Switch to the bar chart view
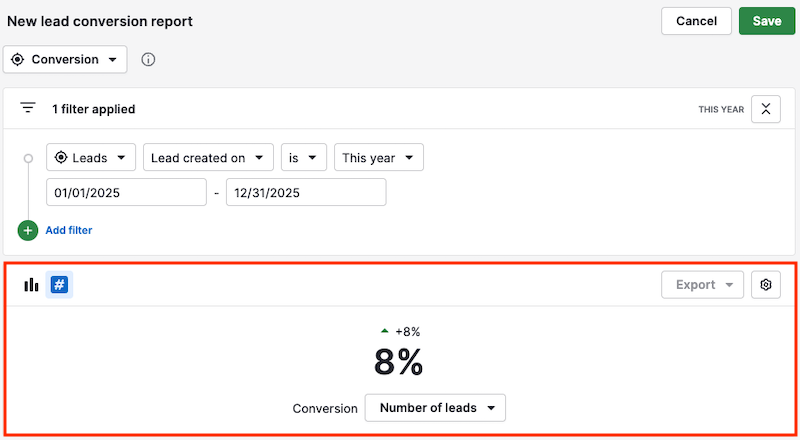This screenshot has width=800, height=440. click(x=32, y=285)
